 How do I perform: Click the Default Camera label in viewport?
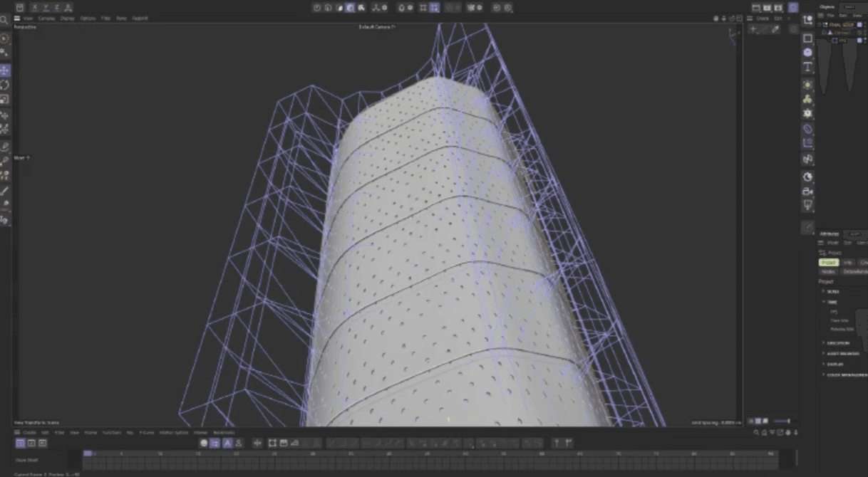(376, 26)
